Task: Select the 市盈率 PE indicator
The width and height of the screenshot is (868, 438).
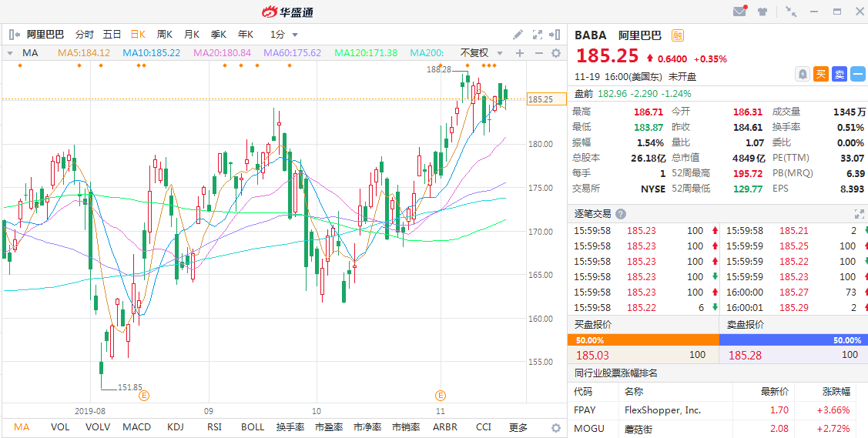Action: click(329, 427)
